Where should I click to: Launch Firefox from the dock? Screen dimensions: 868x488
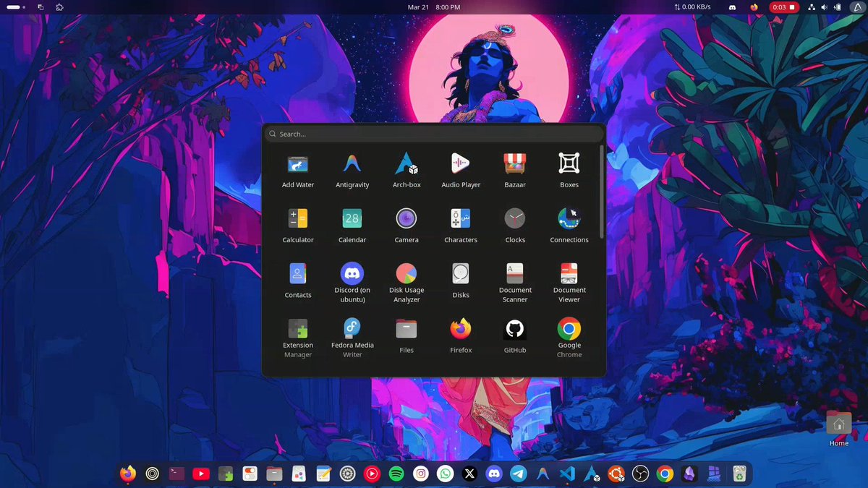[x=128, y=474]
